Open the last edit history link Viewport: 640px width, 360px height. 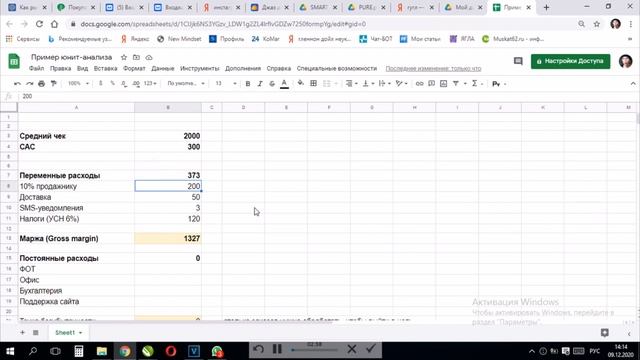tap(433, 68)
